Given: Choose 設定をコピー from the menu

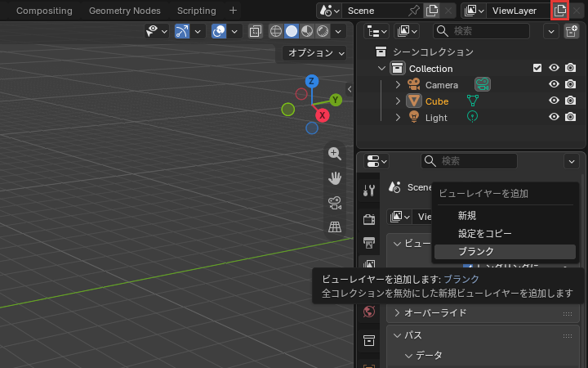Looking at the screenshot, I should coord(505,234).
